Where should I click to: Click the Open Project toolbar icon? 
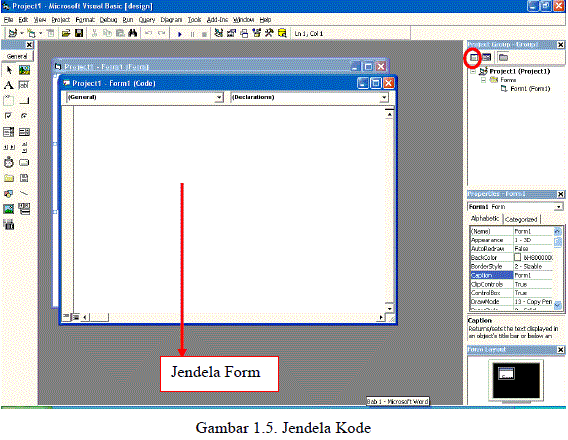[66, 33]
